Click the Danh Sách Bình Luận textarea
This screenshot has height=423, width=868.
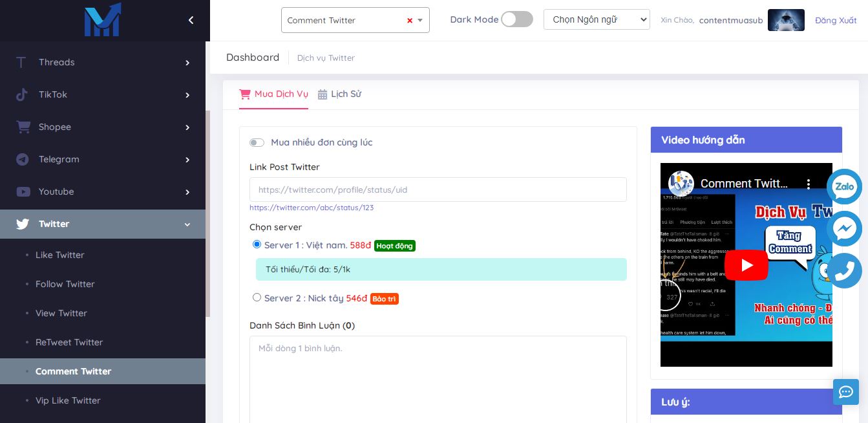(x=438, y=379)
